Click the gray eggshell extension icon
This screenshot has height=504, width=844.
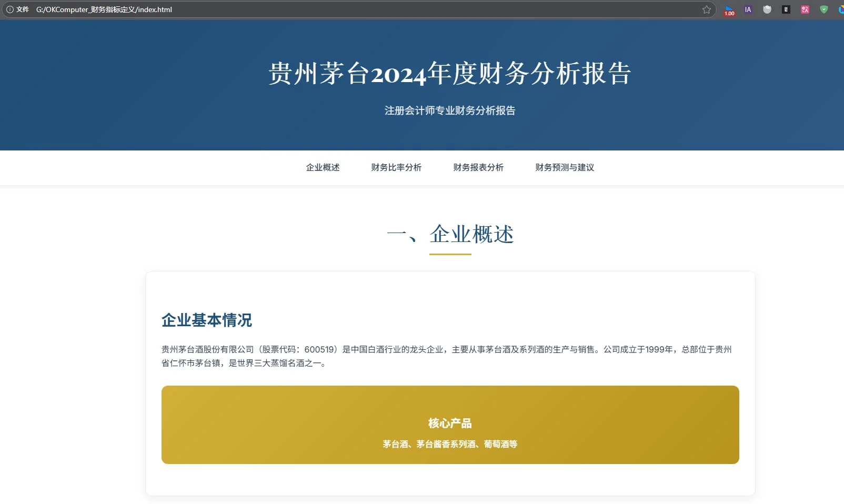tap(767, 9)
